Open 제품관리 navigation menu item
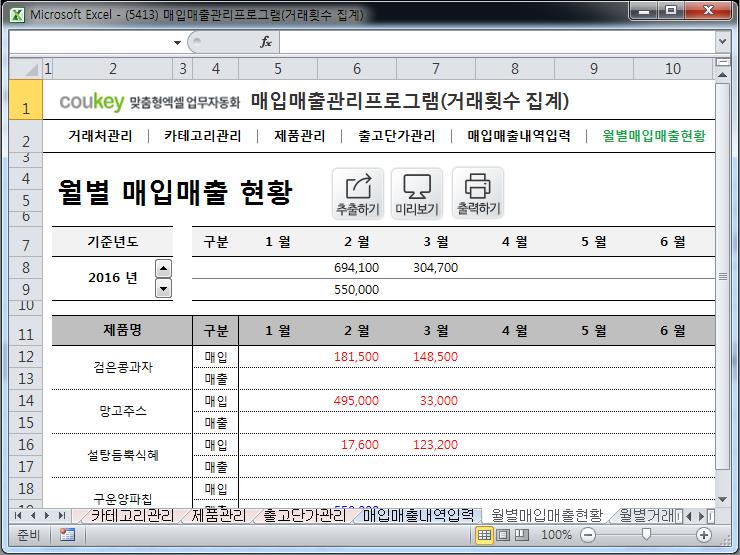The image size is (740, 555). click(300, 136)
